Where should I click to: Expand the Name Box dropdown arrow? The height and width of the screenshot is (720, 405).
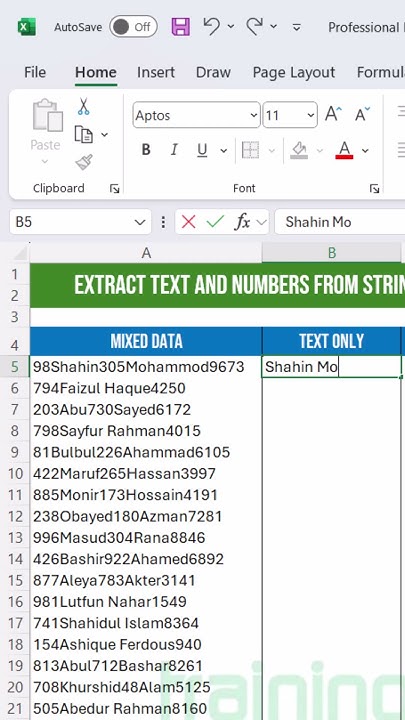(140, 223)
